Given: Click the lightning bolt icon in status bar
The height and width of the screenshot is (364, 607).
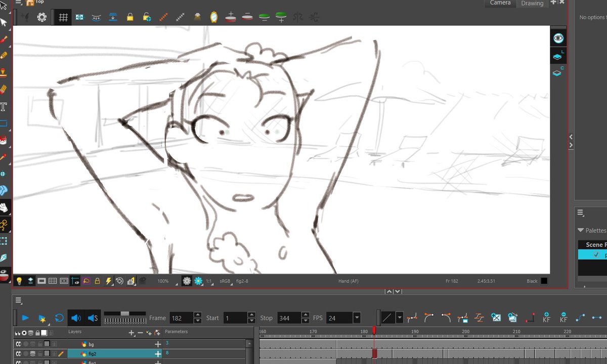Looking at the screenshot, I should pos(109,281).
